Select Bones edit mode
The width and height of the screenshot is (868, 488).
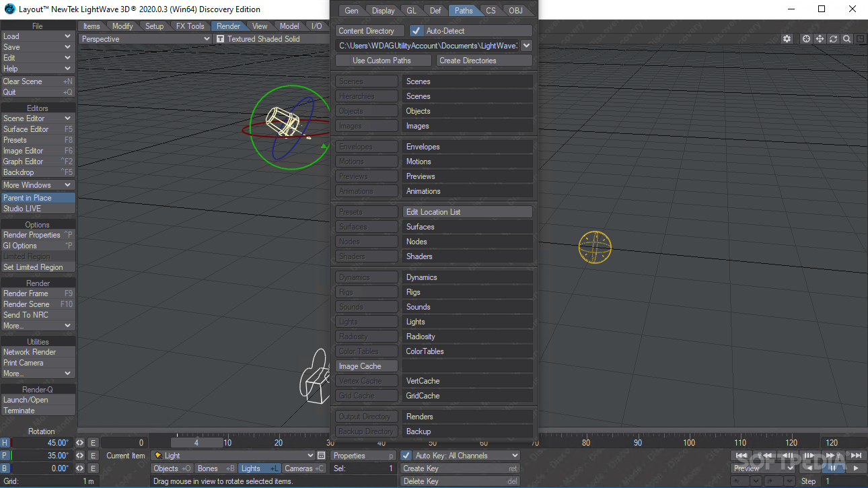tap(216, 468)
